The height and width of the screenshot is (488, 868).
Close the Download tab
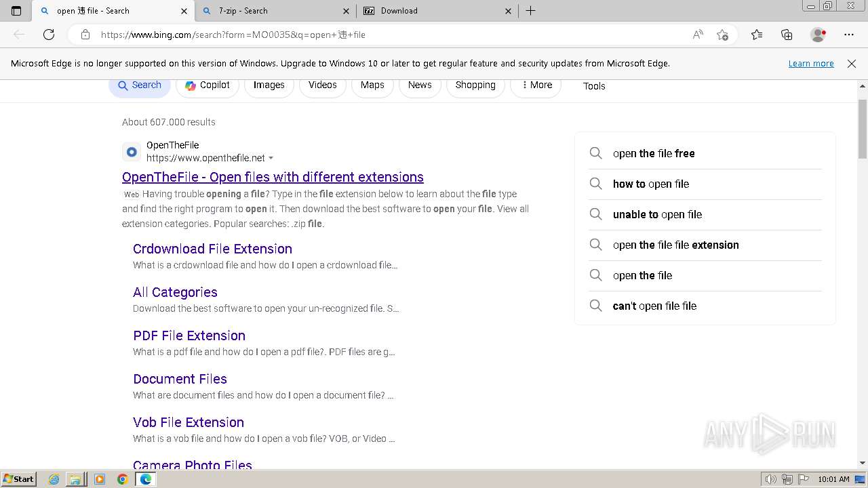point(509,11)
